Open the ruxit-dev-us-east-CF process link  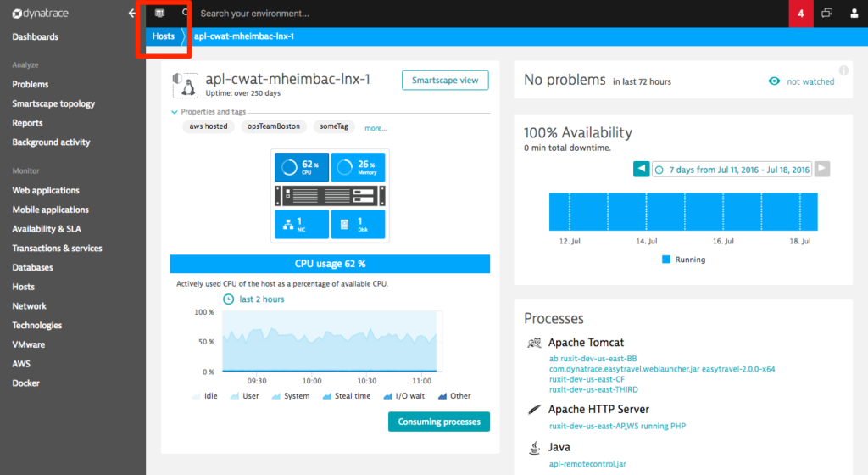click(x=587, y=379)
